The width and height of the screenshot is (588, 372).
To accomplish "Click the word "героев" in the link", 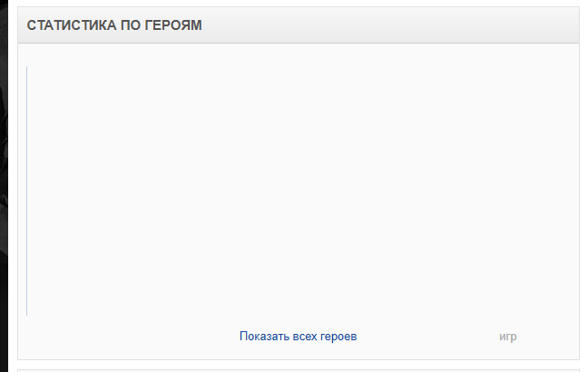I will [339, 337].
